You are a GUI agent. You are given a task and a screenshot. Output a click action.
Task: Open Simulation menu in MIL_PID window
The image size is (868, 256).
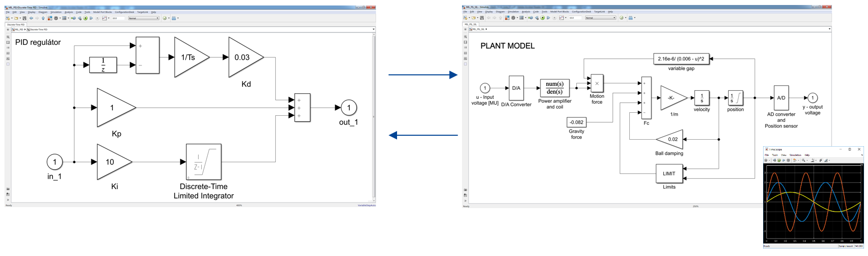tap(56, 12)
